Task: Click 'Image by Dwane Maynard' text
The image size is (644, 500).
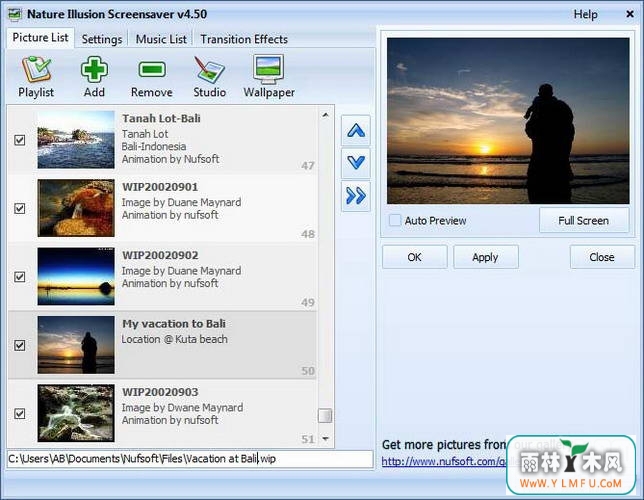Action: point(182,408)
